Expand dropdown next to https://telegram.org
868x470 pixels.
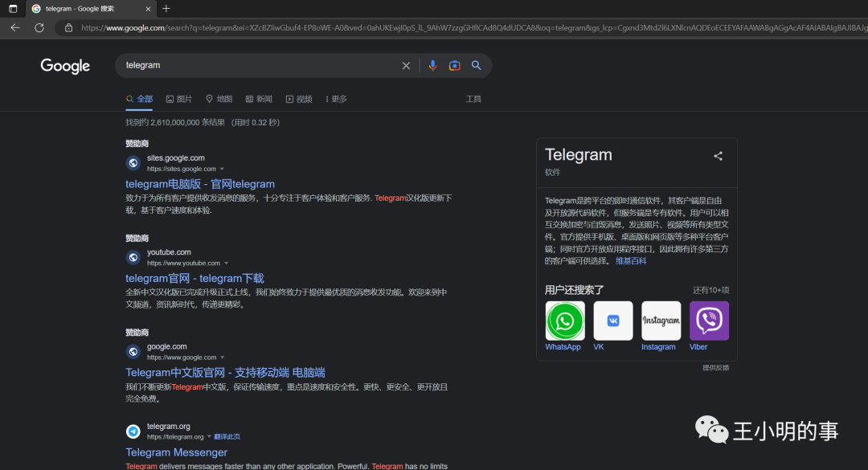click(209, 437)
